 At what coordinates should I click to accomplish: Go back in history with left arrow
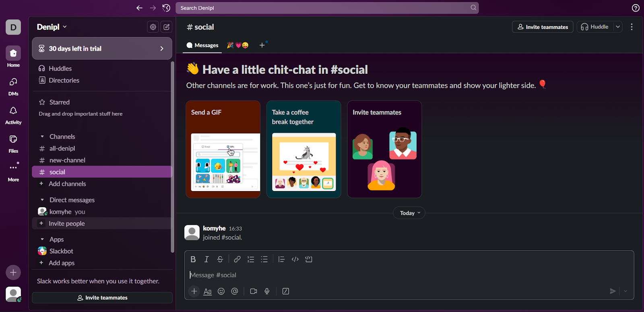tap(139, 8)
